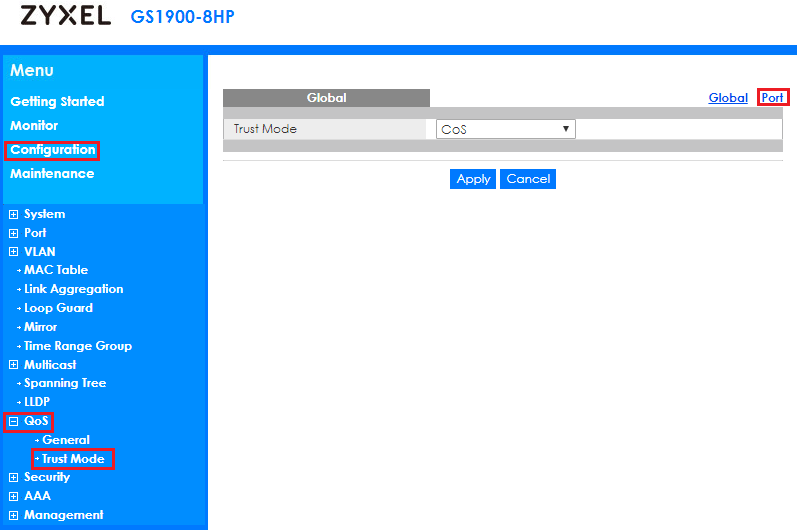Switch to the Port link
Screen dimensions: 800x530
[772, 97]
